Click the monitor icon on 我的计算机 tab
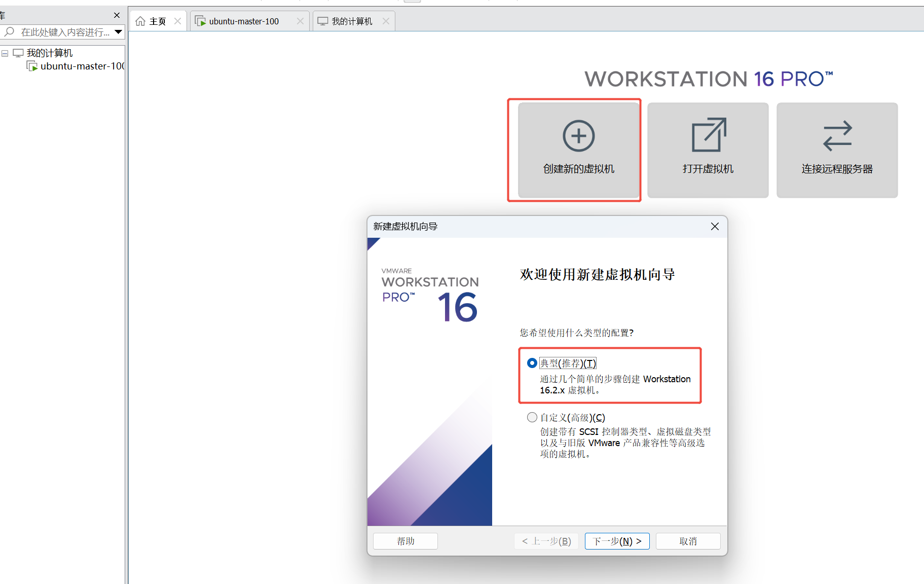This screenshot has width=924, height=584. click(x=323, y=21)
